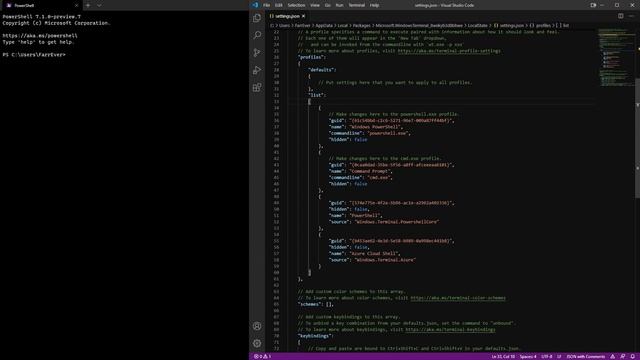Click the Ln, Col cursor position indicator
This screenshot has width=640, height=360.
click(503, 356)
